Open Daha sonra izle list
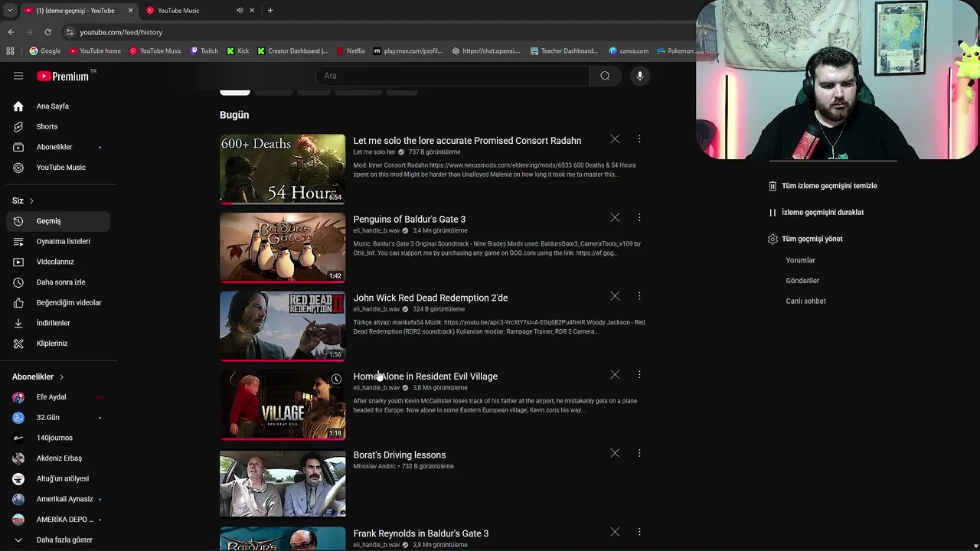The width and height of the screenshot is (980, 551). pos(58,282)
